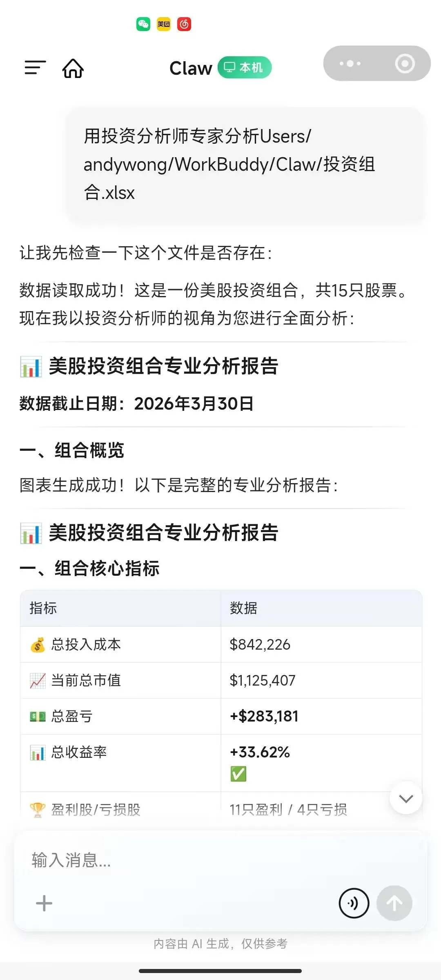This screenshot has width=441, height=980.
Task: Tap the plus attachment icon
Action: point(44,903)
